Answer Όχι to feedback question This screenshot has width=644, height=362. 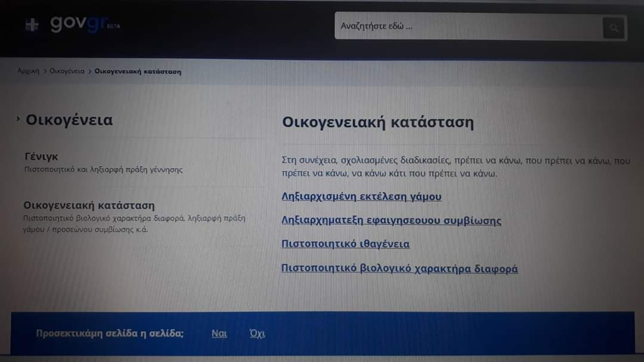tap(257, 333)
